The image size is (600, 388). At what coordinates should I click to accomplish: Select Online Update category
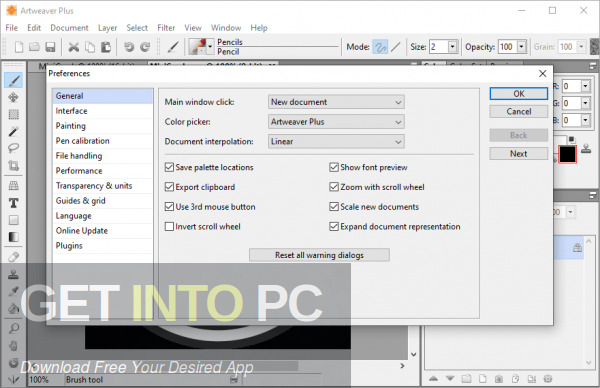(x=103, y=231)
